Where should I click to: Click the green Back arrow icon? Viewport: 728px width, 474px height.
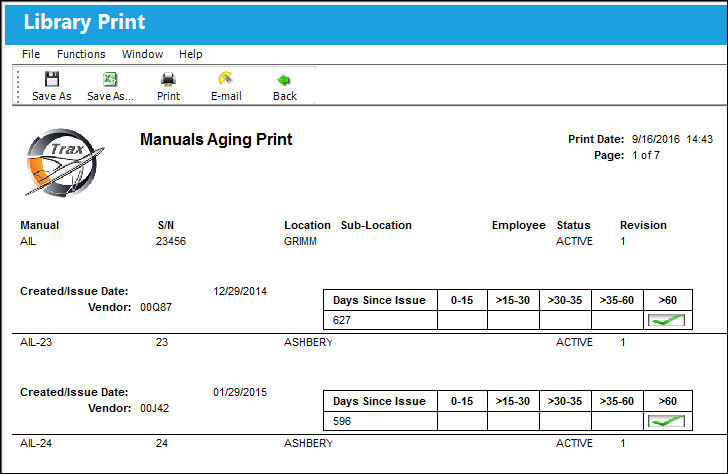tap(284, 80)
